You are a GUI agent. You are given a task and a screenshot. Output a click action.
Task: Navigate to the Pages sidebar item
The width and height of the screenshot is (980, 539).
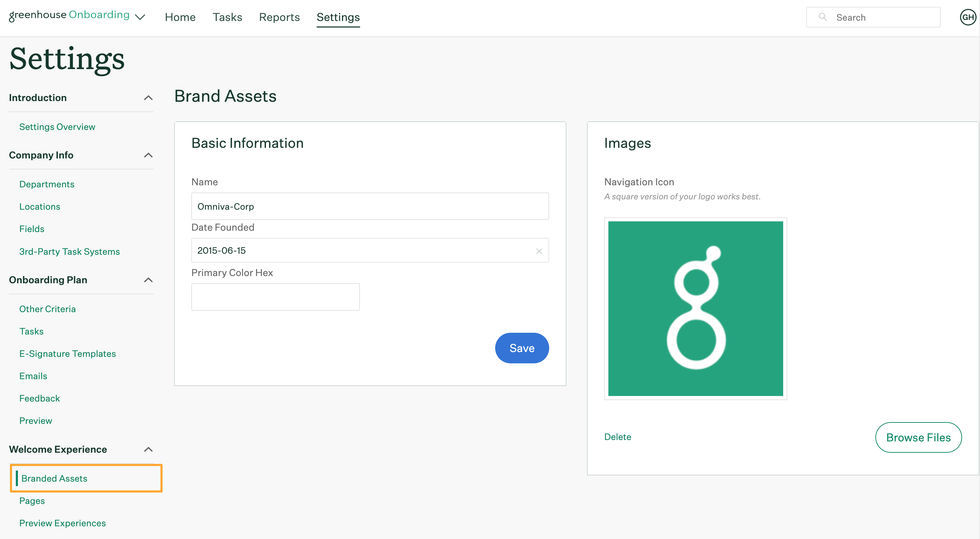(x=33, y=500)
